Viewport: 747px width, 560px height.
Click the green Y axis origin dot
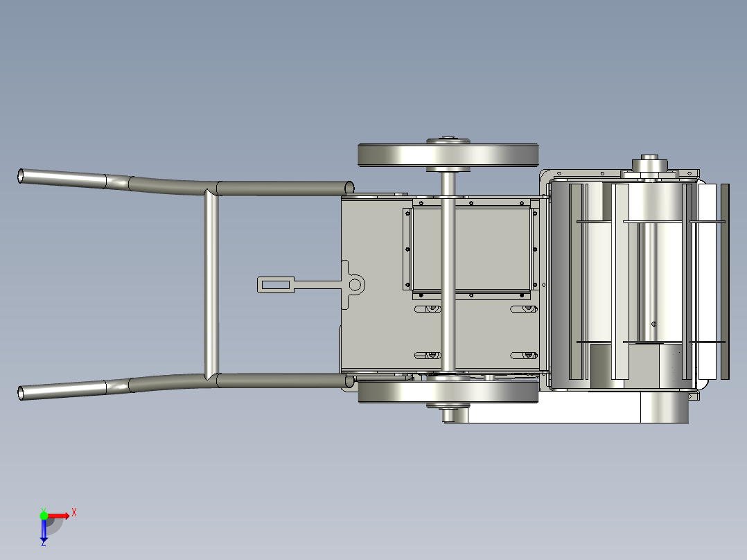(x=44, y=516)
